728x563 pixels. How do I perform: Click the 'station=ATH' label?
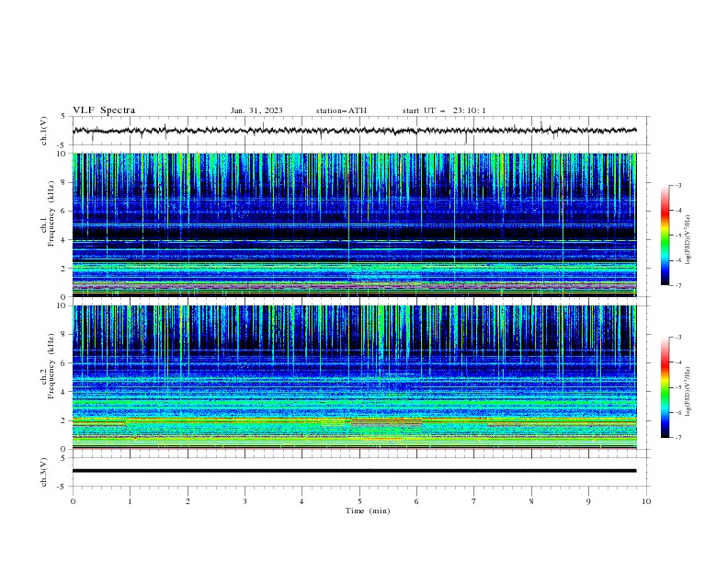click(x=341, y=110)
